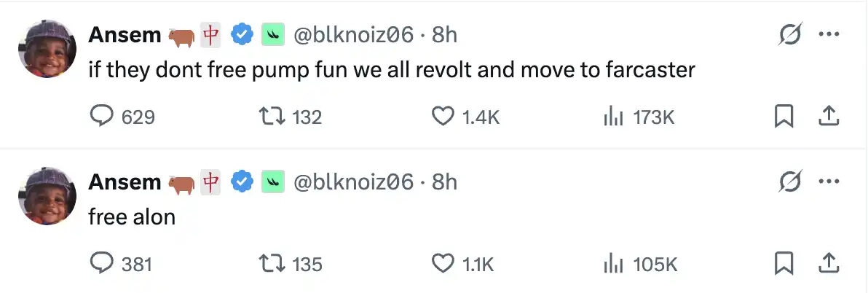
Task: View analytics for the 105K views tweet
Action: [x=614, y=263]
